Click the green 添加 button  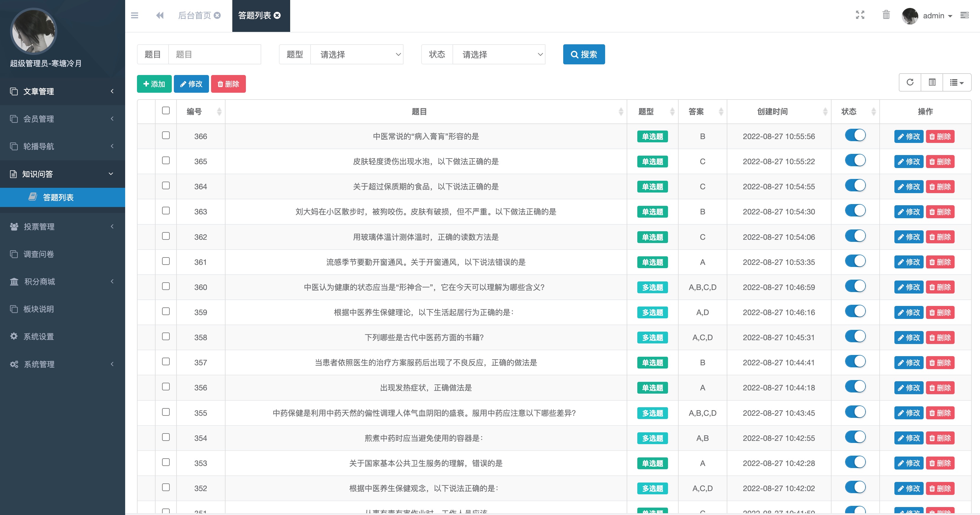[x=154, y=84]
